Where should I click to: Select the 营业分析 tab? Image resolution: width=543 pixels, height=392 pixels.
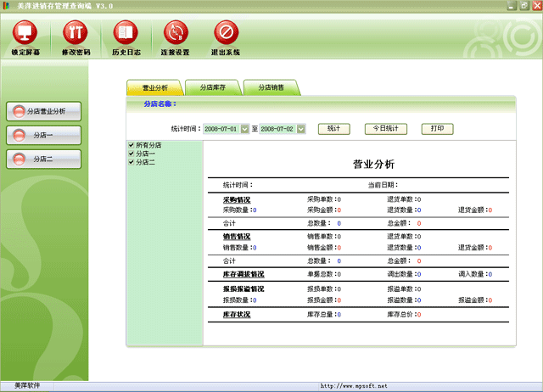pyautogui.click(x=154, y=87)
